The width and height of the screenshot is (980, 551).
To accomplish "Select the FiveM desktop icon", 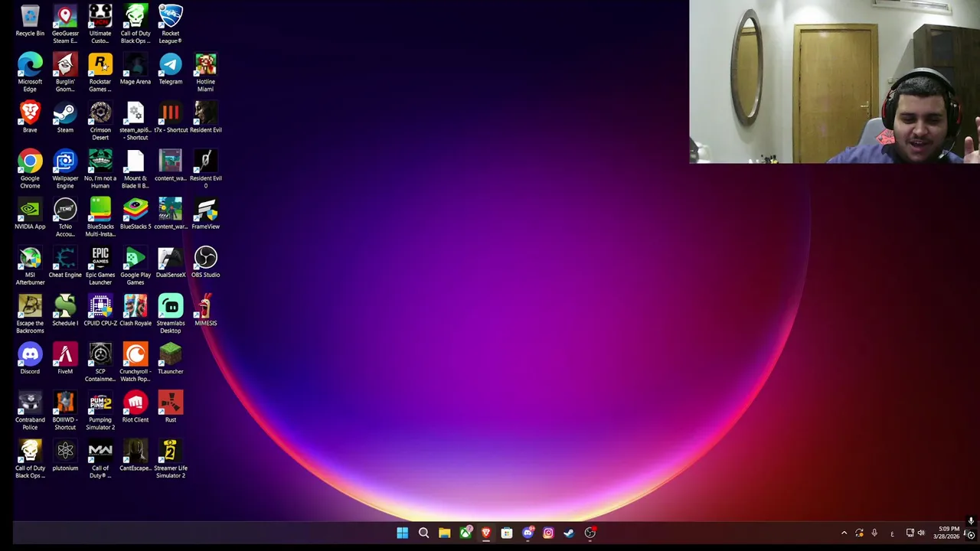I will click(x=65, y=358).
